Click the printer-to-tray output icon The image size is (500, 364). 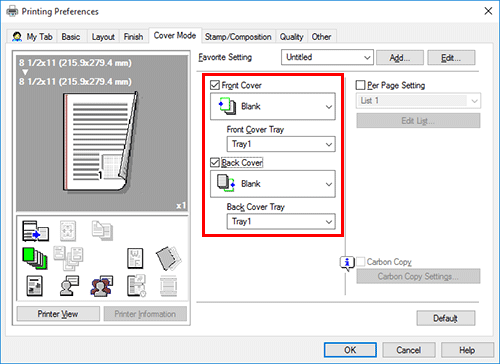click(x=35, y=231)
